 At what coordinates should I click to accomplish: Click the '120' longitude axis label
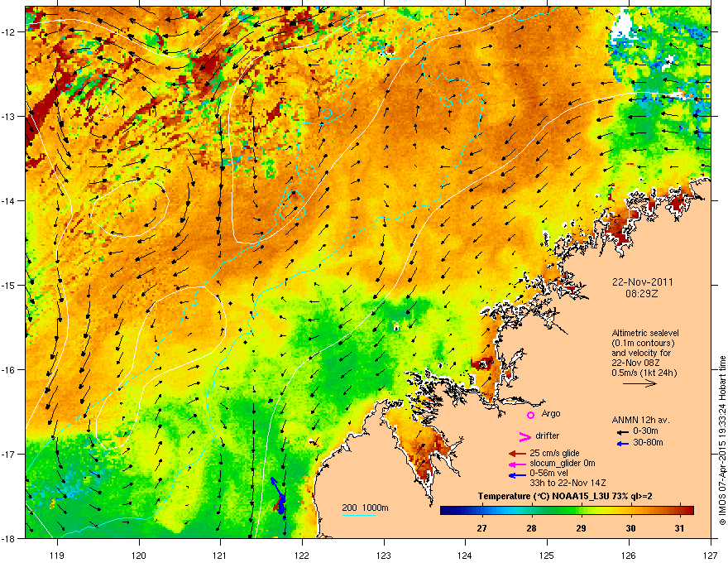click(139, 555)
